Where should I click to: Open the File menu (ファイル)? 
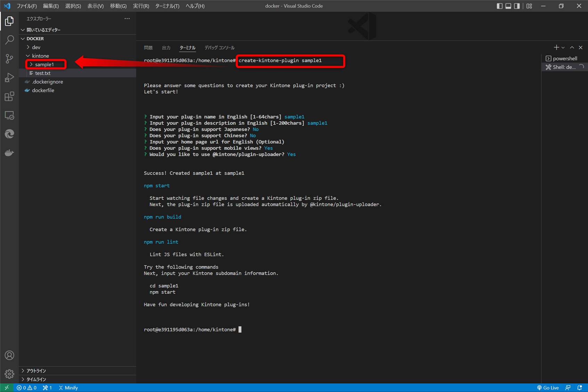coord(27,6)
